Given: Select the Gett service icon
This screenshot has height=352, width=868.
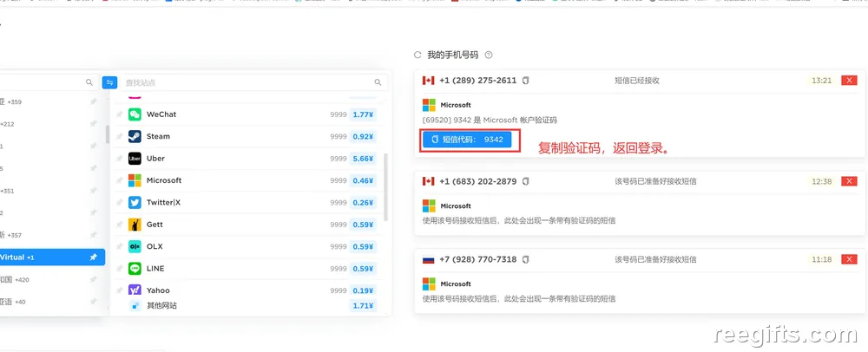Looking at the screenshot, I should pos(135,225).
